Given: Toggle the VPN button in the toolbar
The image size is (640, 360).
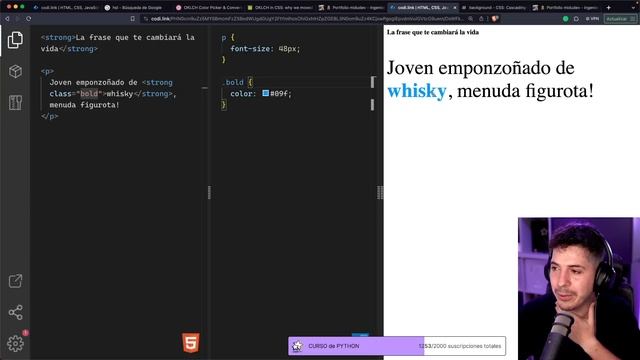Looking at the screenshot, I should coord(592,19).
